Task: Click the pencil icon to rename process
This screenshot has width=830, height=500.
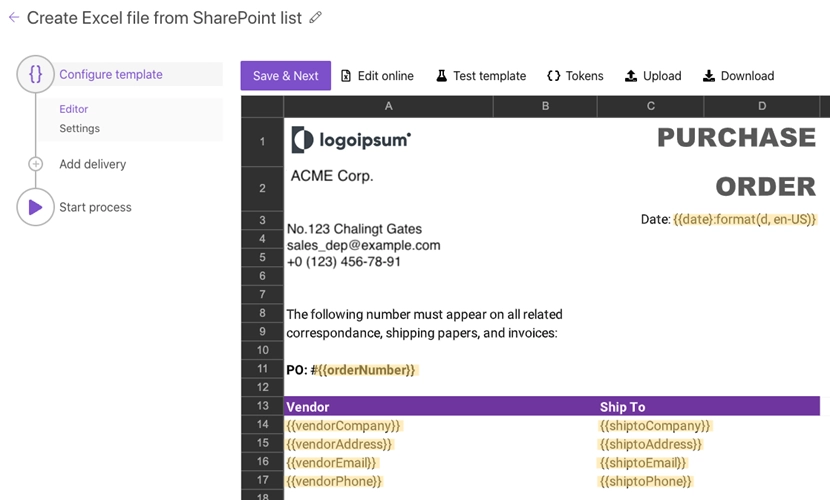Action: click(316, 18)
